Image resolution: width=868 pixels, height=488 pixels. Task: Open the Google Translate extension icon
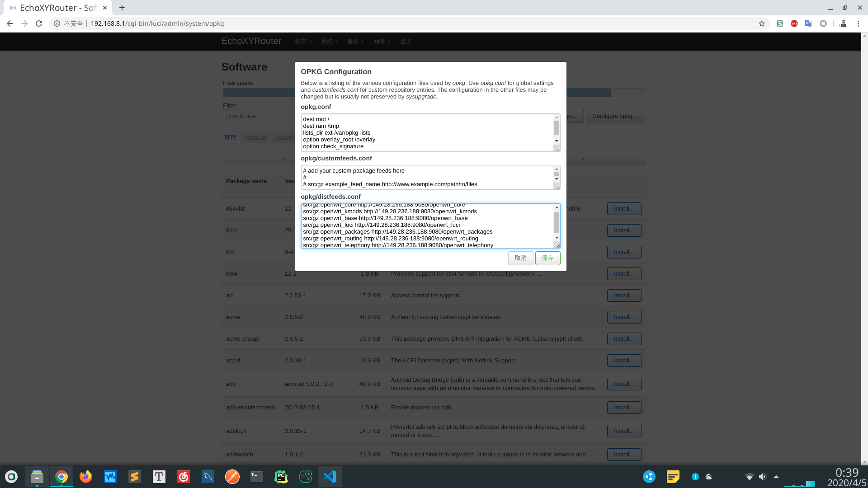point(809,23)
